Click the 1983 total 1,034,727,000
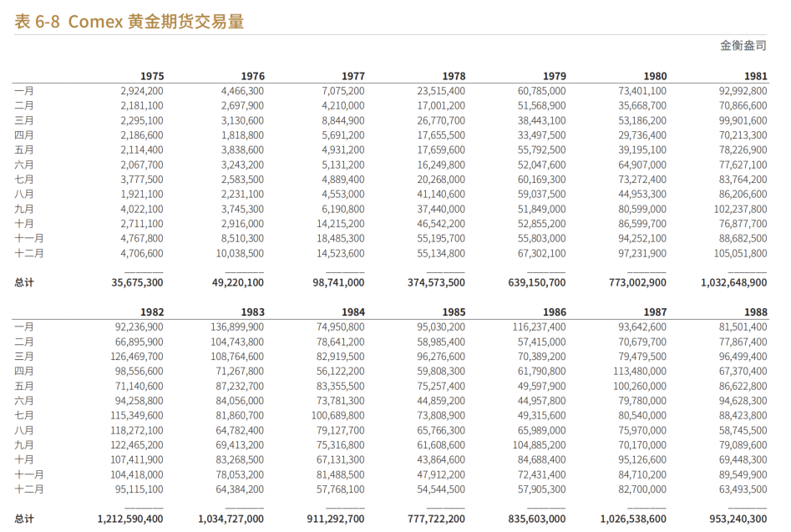This screenshot has height=532, width=791. coord(231,519)
